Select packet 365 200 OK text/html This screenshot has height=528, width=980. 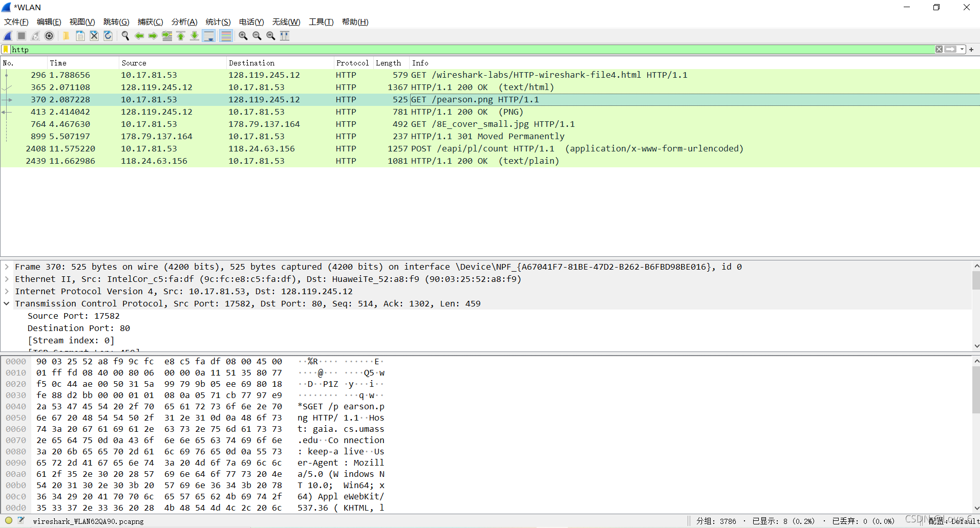(x=490, y=87)
